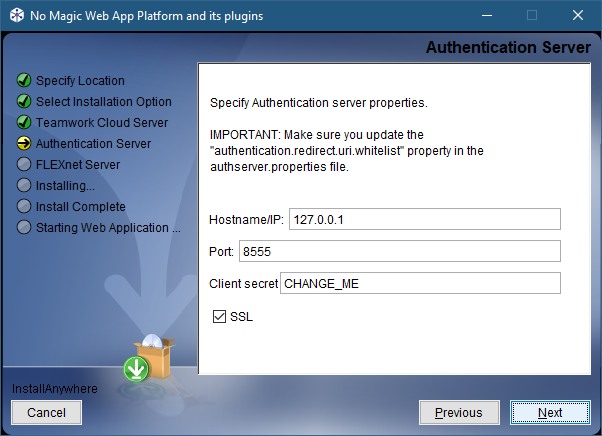Click the 'authentication.redirect.uri.whitelist' text line
This screenshot has height=436, width=602.
pos(346,151)
